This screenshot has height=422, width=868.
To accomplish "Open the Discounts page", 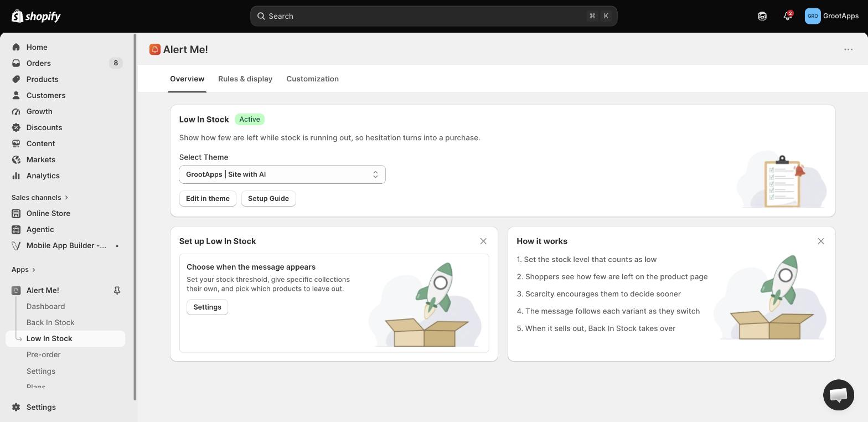I will (x=44, y=127).
